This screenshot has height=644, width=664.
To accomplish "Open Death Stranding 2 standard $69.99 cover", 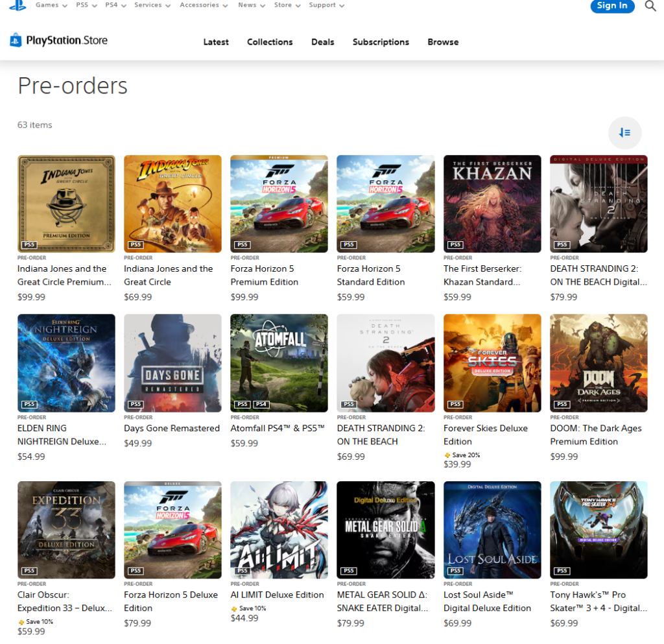I will coord(386,363).
